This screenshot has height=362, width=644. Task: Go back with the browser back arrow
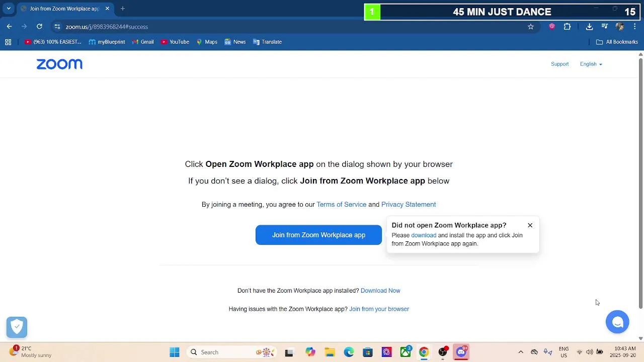click(x=9, y=27)
